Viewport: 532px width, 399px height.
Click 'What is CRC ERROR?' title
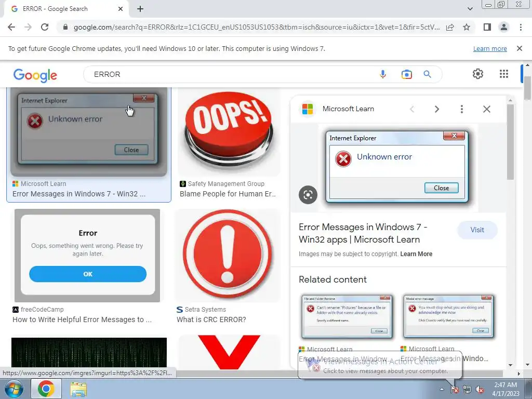(211, 320)
